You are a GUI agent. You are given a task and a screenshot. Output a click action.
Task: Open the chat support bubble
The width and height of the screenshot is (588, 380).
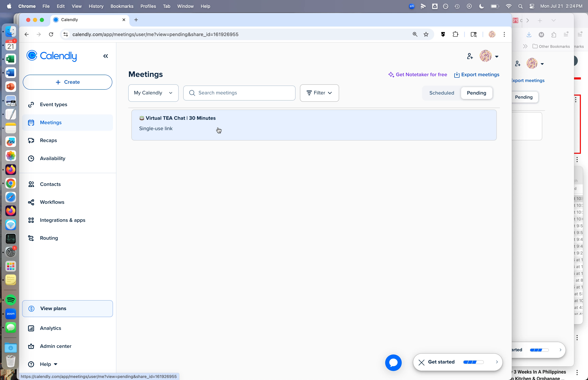393,362
